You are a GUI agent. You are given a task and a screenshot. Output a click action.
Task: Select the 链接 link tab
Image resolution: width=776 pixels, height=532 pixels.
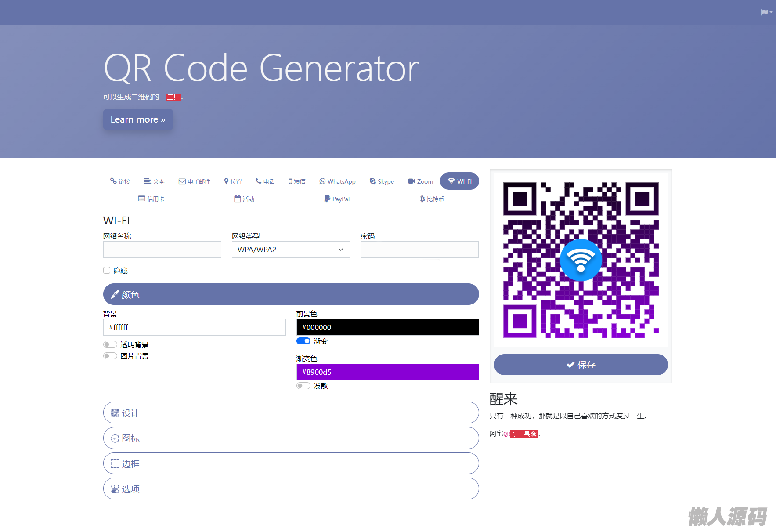[x=120, y=181]
